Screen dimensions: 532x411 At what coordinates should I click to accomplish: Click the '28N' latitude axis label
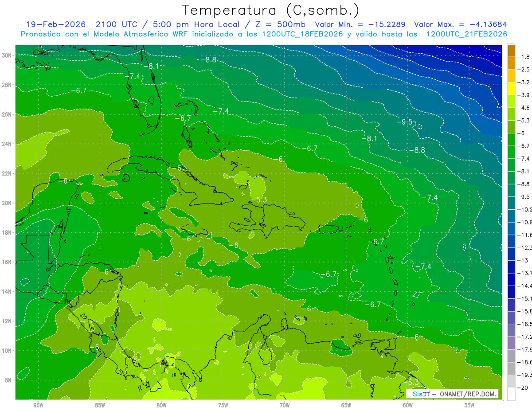8,85
